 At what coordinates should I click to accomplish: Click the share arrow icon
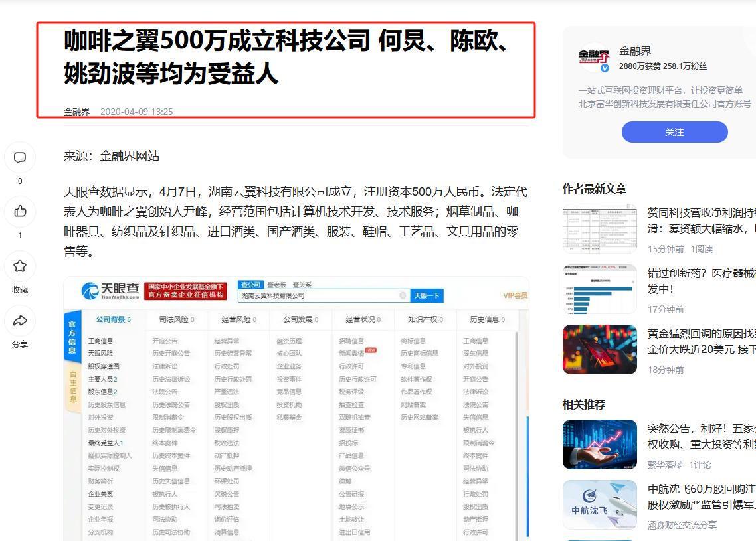(x=20, y=321)
